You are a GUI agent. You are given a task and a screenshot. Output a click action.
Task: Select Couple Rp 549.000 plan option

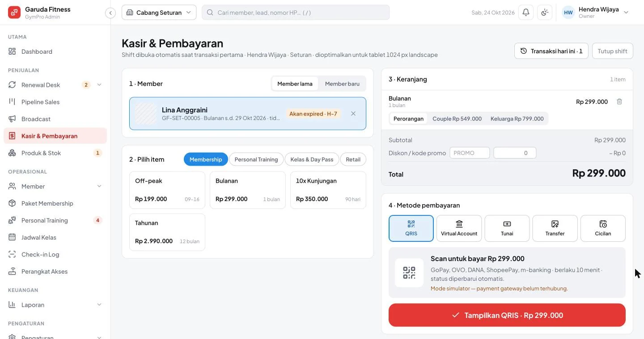(x=457, y=119)
